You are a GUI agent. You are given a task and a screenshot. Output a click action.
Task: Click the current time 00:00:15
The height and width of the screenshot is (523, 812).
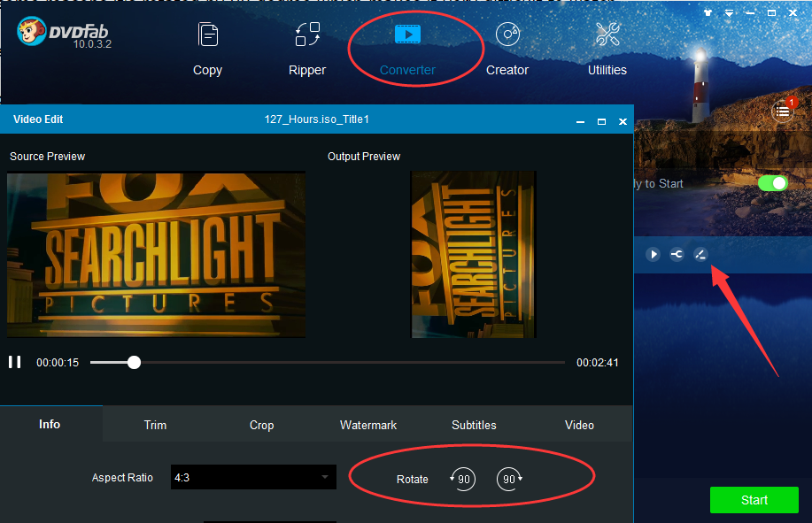[x=58, y=362]
